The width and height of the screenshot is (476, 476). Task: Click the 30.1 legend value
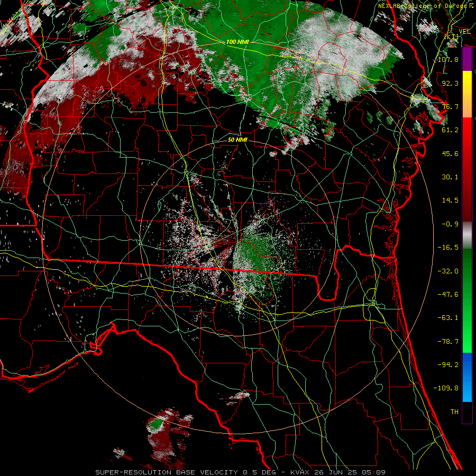(450, 177)
